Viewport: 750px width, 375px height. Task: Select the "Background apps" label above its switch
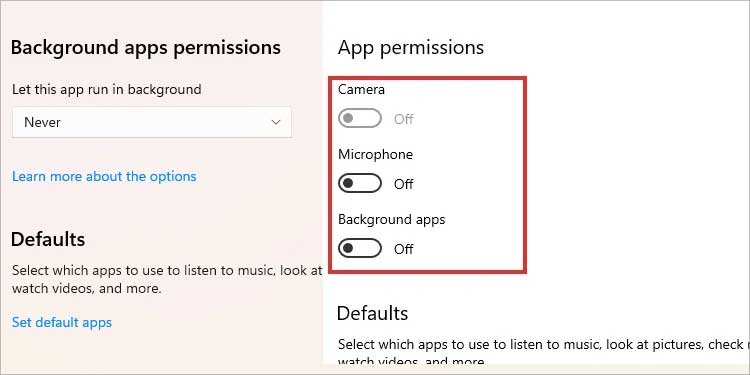coord(392,220)
